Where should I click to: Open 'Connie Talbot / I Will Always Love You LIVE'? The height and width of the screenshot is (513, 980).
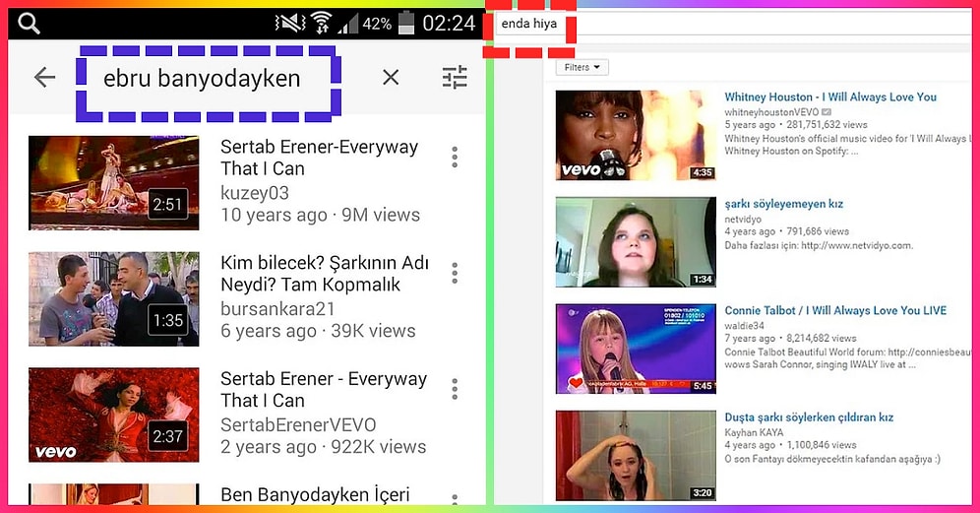pyautogui.click(x=835, y=310)
